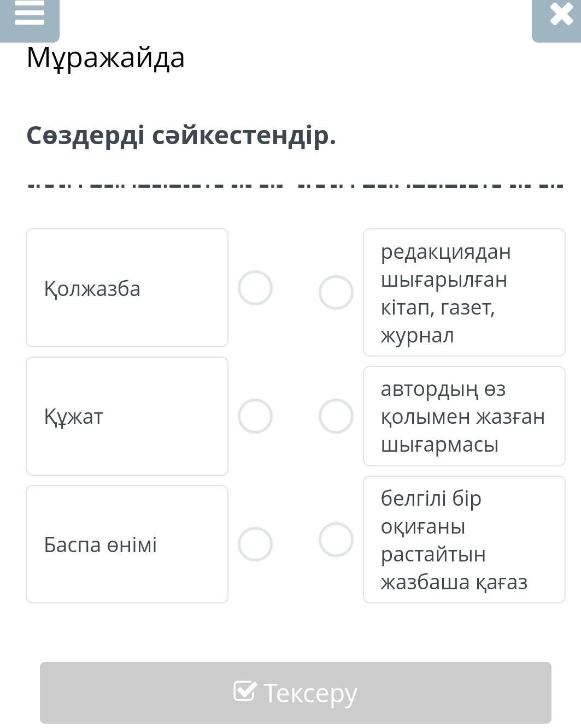The image size is (581, 728).
Task: Click the Сөздерді сәйкестендір instruction heading
Action: point(181,135)
